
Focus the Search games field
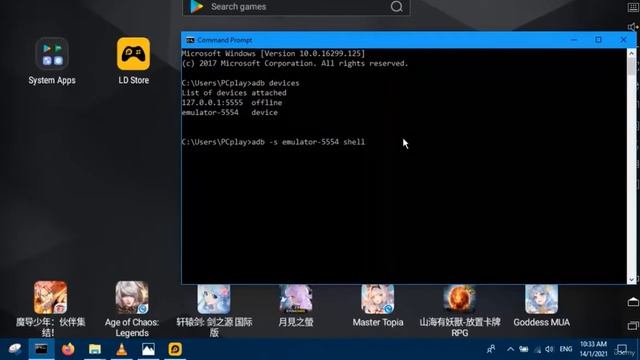pos(296,7)
